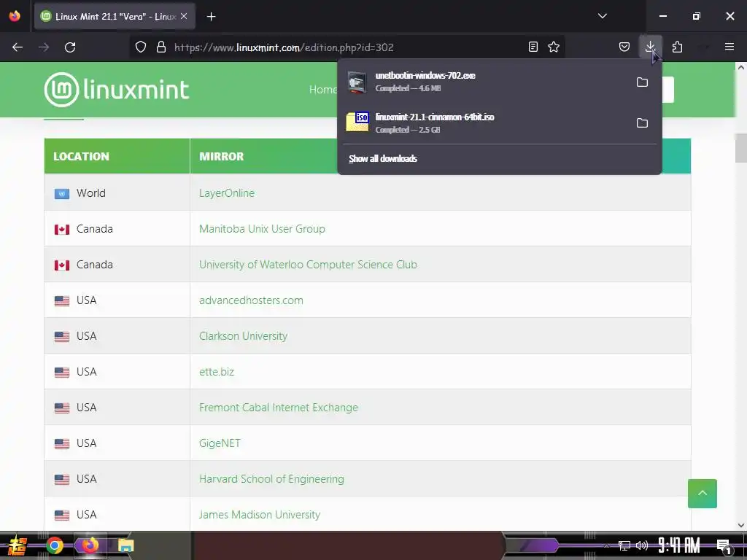Click the downloads arrow toolbar icon

pos(650,47)
